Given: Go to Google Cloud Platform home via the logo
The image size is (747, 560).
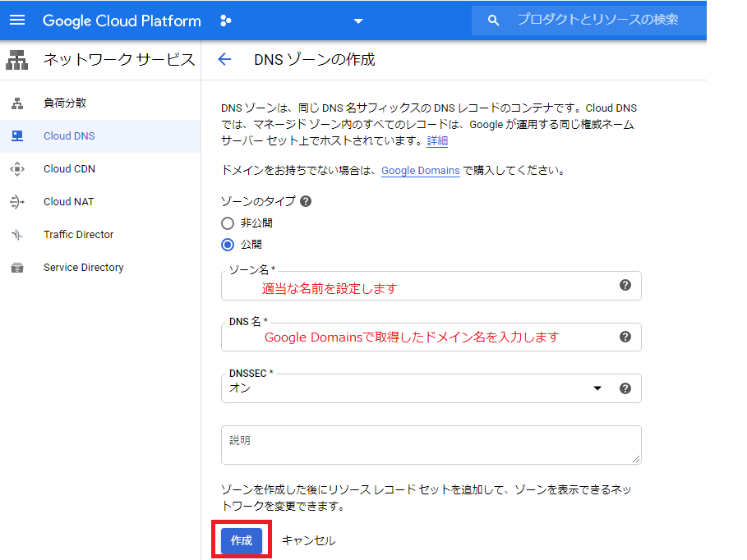Looking at the screenshot, I should [x=122, y=21].
